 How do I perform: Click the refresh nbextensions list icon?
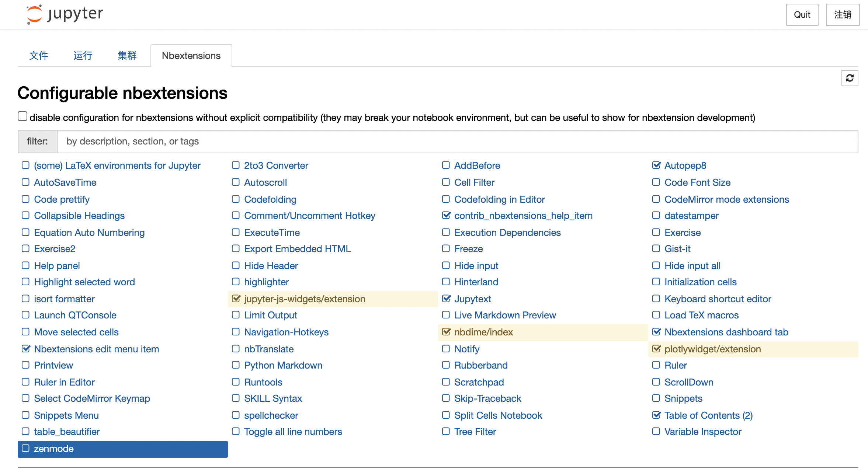tap(850, 78)
